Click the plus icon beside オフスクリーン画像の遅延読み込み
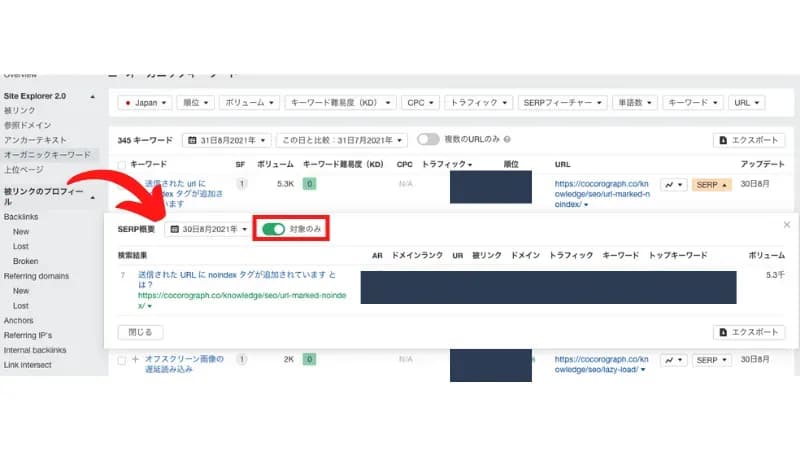The width and height of the screenshot is (800, 450). tap(135, 360)
